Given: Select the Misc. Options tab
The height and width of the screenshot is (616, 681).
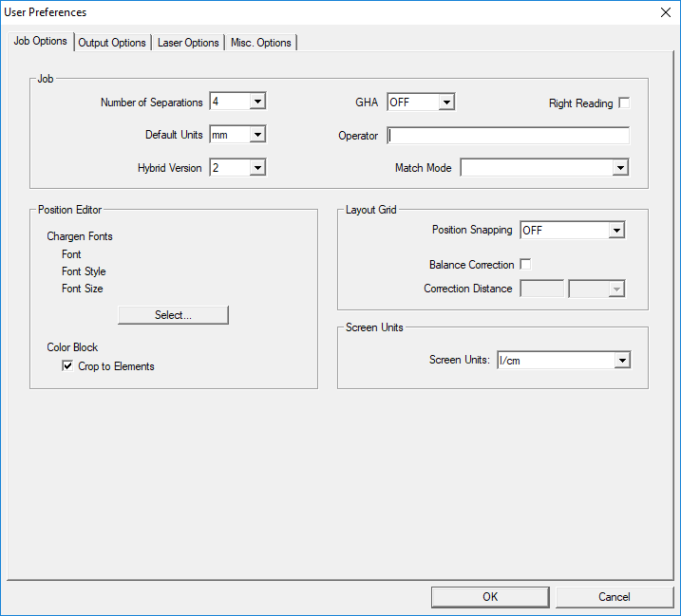Looking at the screenshot, I should pos(262,43).
